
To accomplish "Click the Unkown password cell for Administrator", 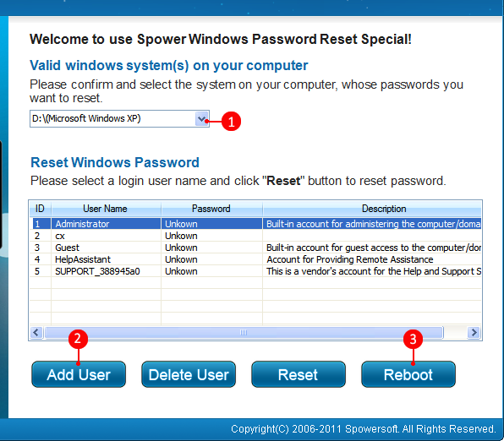I will [211, 224].
